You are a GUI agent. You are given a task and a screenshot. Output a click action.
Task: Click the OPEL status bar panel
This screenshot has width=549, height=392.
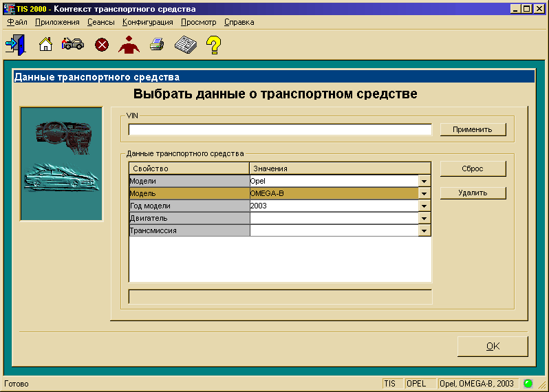click(420, 384)
